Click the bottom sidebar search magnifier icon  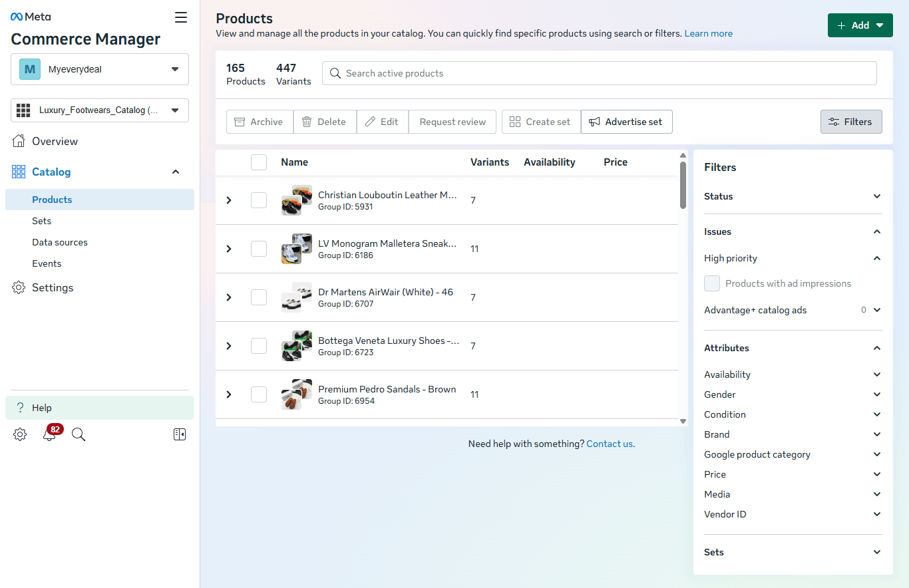tap(79, 434)
